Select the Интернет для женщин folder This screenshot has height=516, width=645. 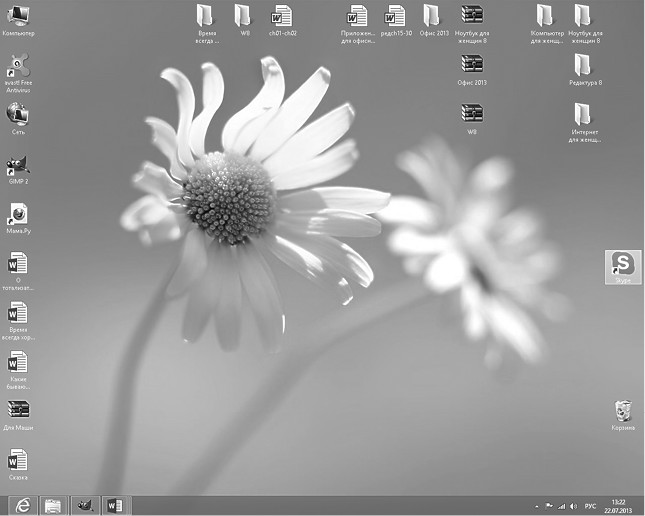point(583,113)
